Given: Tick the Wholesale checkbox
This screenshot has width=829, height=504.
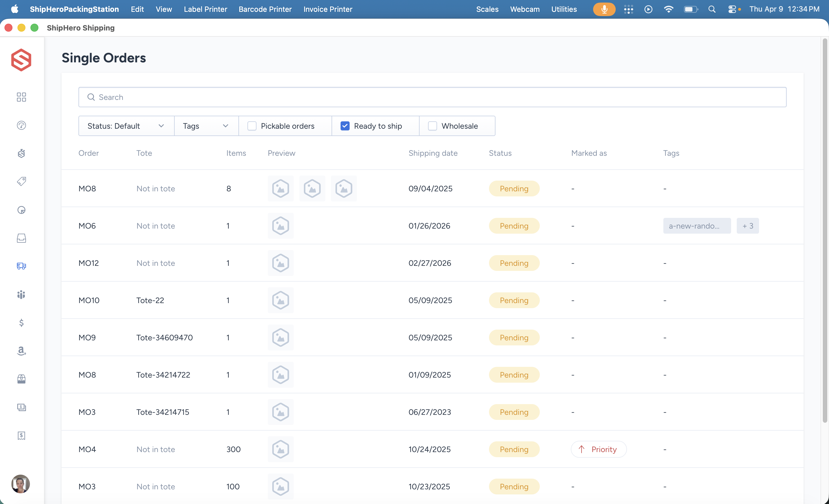Looking at the screenshot, I should (x=432, y=126).
